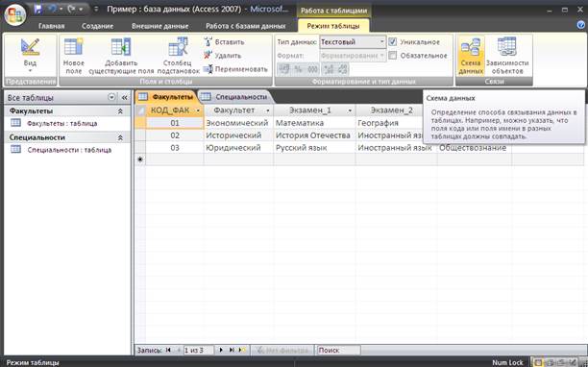Click the cell География
This screenshot has height=367, width=588.
point(389,123)
